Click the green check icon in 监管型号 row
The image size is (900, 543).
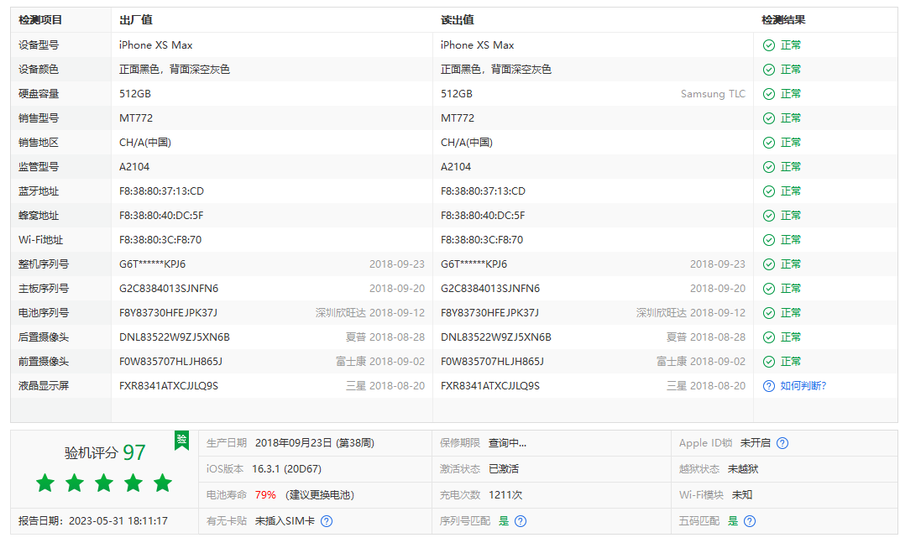(769, 167)
